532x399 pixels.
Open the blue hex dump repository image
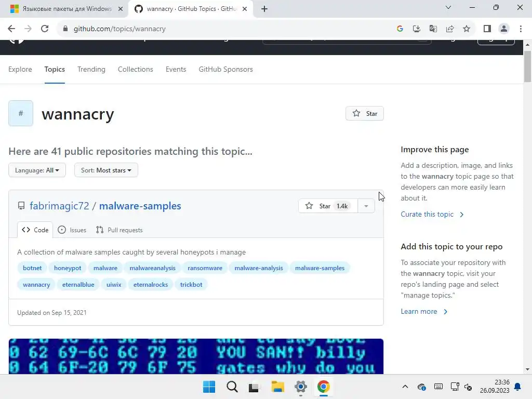[x=196, y=356]
